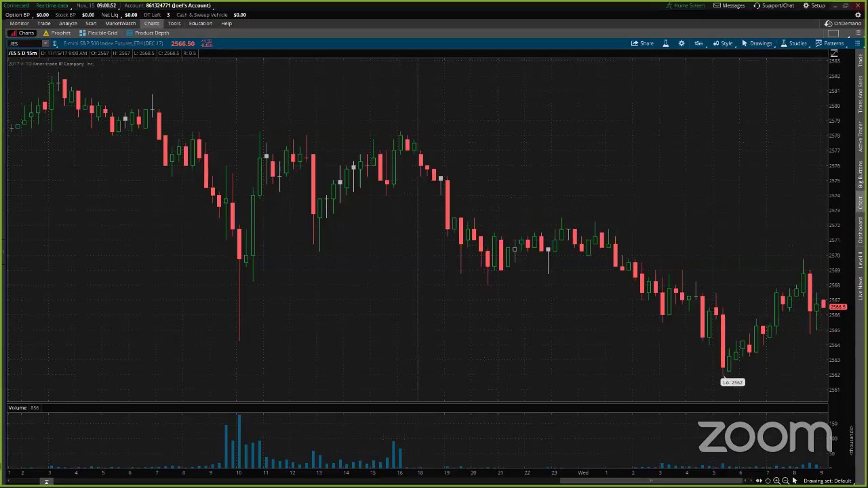Open Drawing set: Default selector

point(827,481)
